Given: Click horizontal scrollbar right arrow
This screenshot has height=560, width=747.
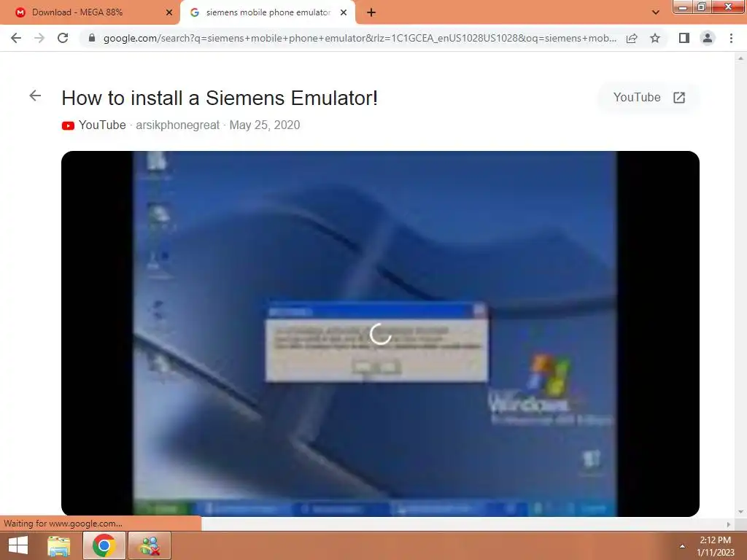Looking at the screenshot, I should (x=729, y=524).
